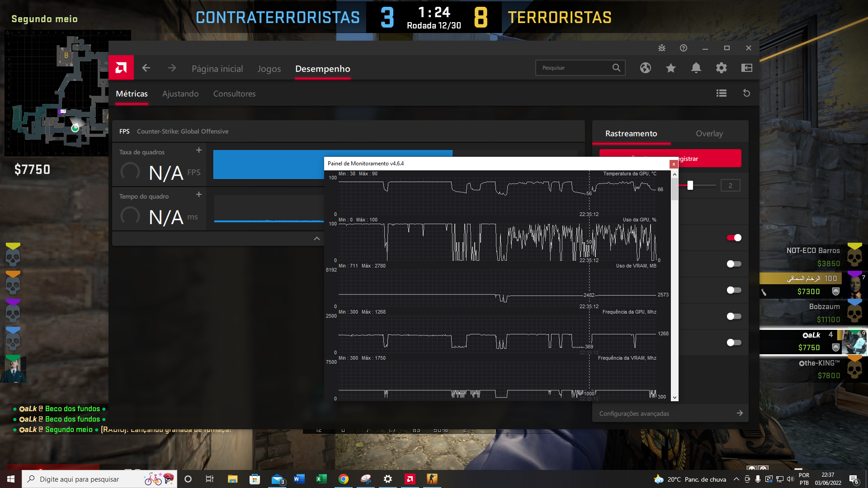The image size is (868, 488).
Task: Open Task View icon in taskbar
Action: pyautogui.click(x=210, y=479)
